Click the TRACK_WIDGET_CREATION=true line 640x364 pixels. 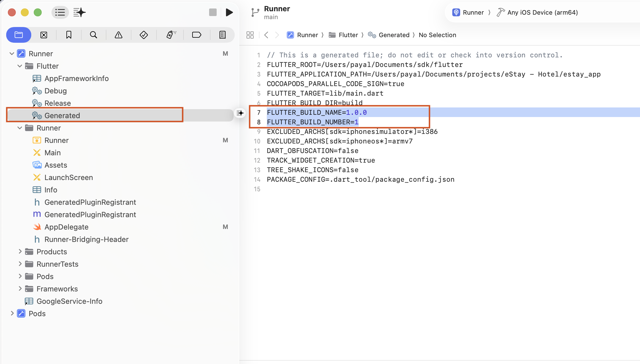coord(321,160)
